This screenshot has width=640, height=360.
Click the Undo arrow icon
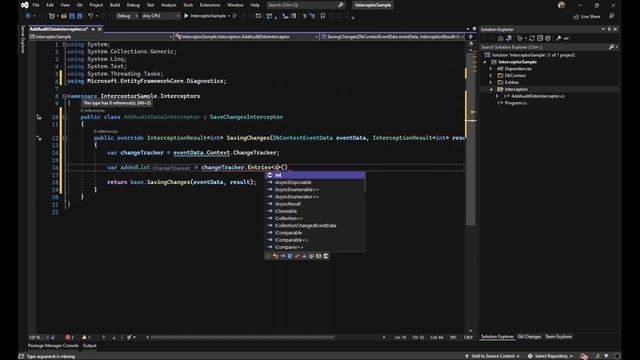[x=90, y=16]
